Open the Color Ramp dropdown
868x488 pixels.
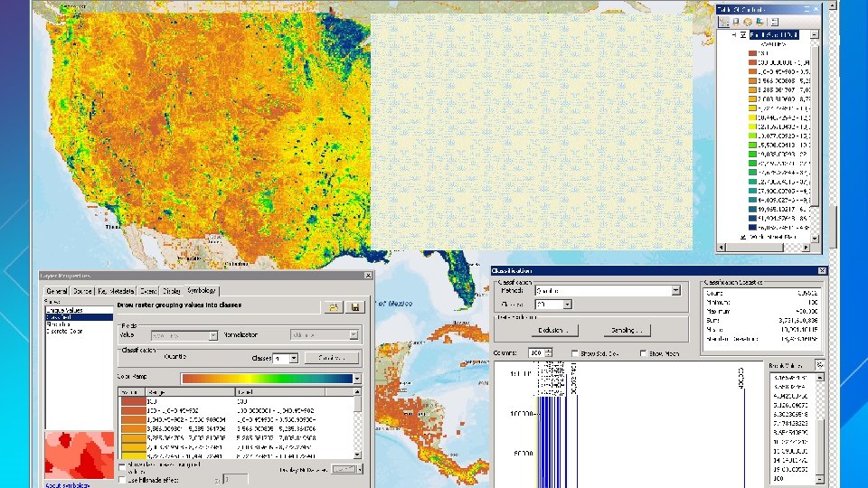pyautogui.click(x=356, y=379)
